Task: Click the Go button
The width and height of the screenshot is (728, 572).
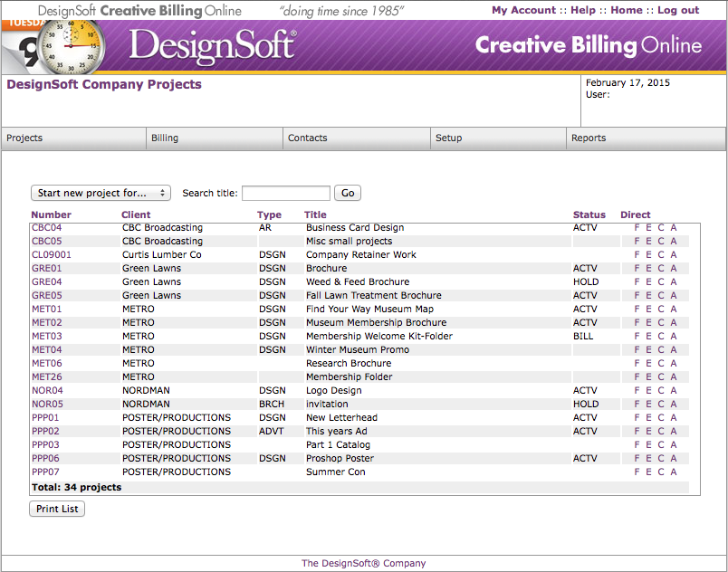Action: tap(347, 193)
